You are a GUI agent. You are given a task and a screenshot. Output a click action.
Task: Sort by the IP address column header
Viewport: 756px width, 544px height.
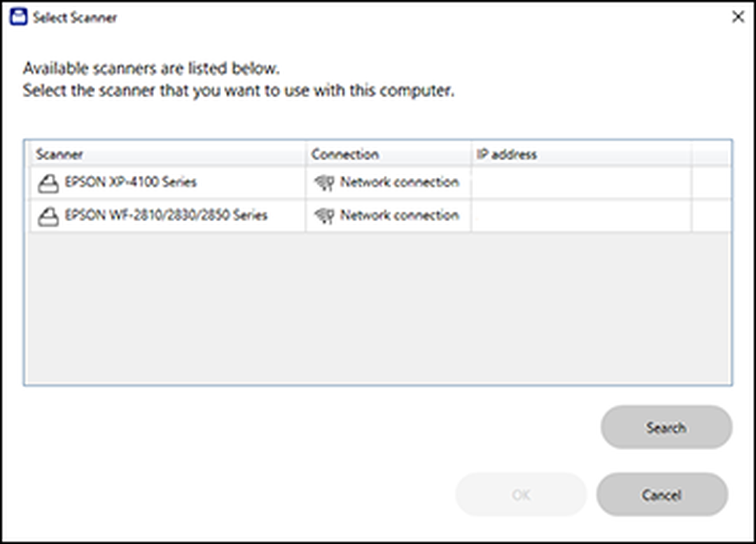point(582,154)
